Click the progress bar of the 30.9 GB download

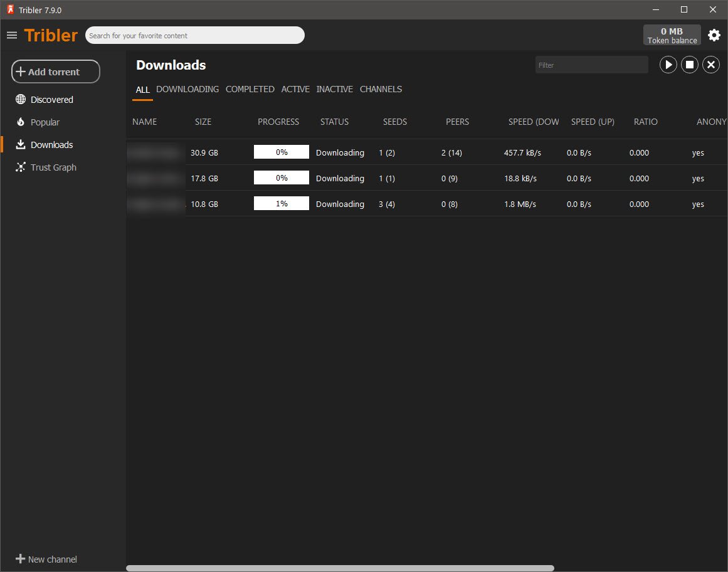click(282, 152)
